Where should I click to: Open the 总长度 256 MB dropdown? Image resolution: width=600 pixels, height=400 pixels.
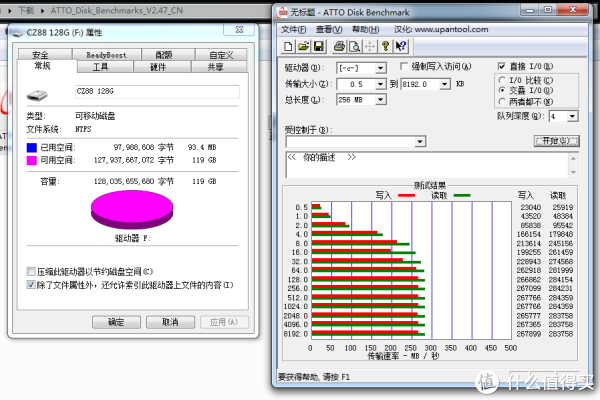click(x=381, y=100)
